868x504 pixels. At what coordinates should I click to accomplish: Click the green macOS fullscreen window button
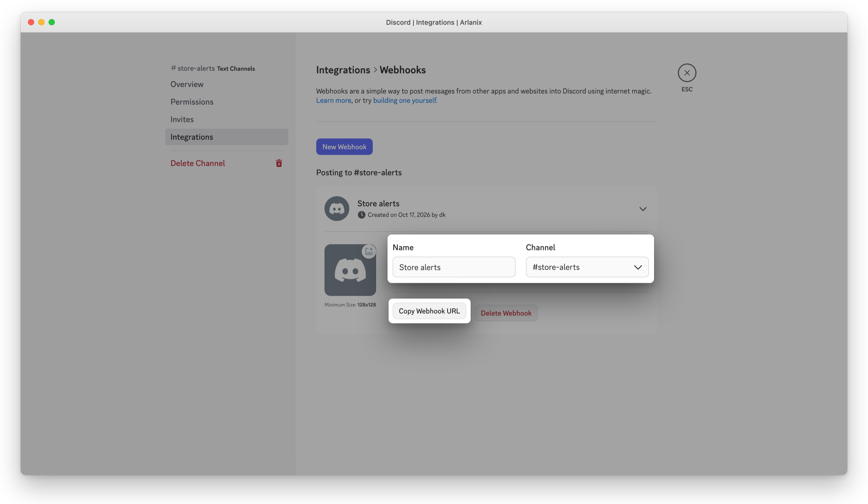pos(52,22)
